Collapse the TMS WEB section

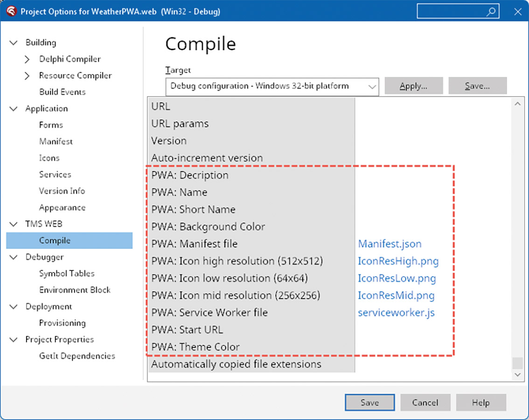pyautogui.click(x=13, y=224)
